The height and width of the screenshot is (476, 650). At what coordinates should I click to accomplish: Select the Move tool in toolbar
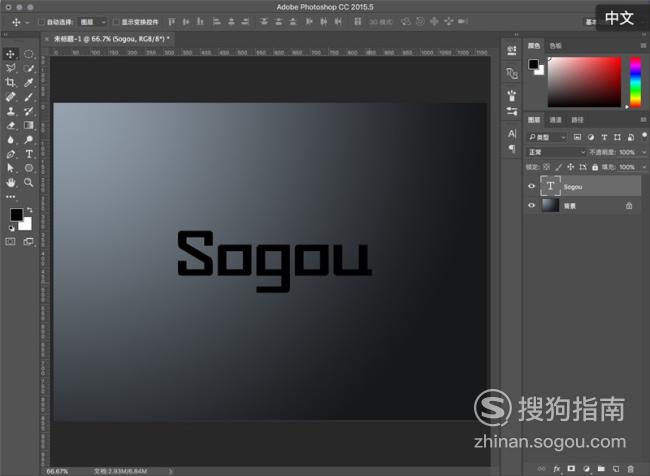10,54
